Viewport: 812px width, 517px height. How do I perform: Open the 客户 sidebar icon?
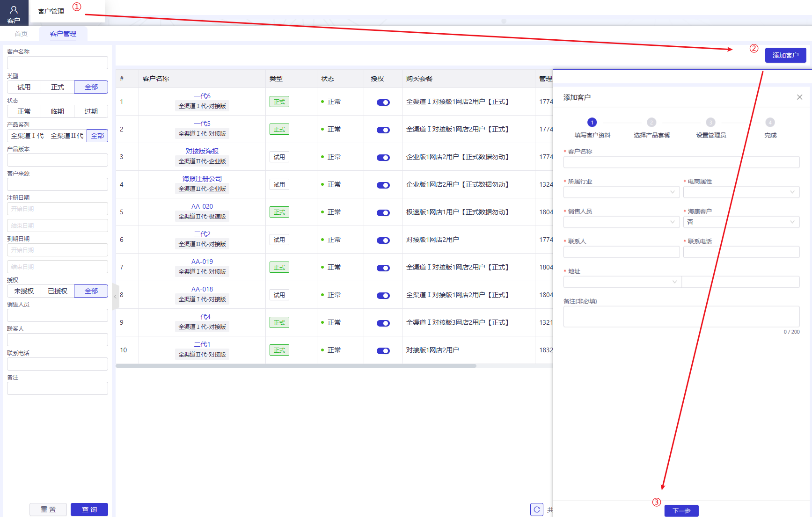[x=14, y=13]
